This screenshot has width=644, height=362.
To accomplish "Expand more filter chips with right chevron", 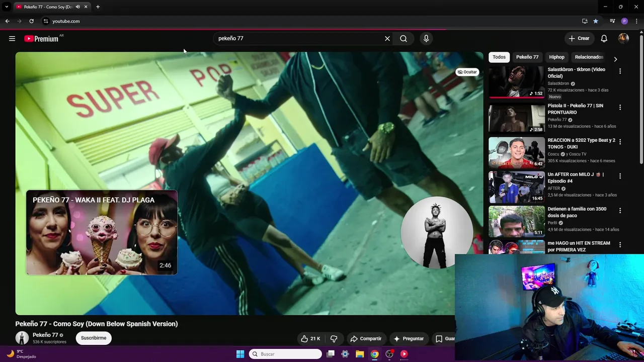I will pos(615,59).
